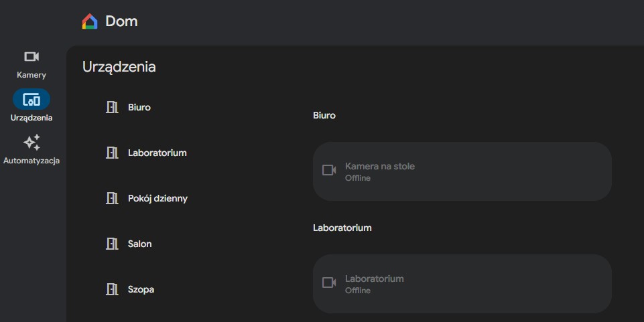Click camera icon on Laboratorium device card
The image size is (644, 322).
tap(329, 283)
